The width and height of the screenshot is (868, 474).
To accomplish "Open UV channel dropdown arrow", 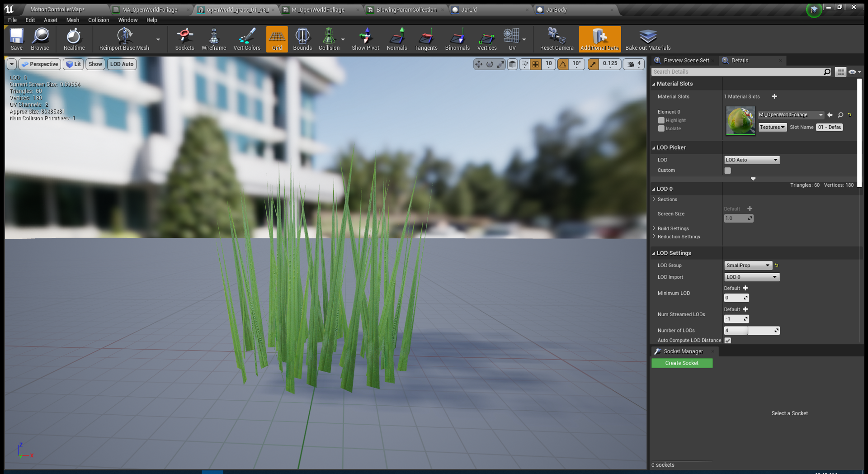I will 524,39.
